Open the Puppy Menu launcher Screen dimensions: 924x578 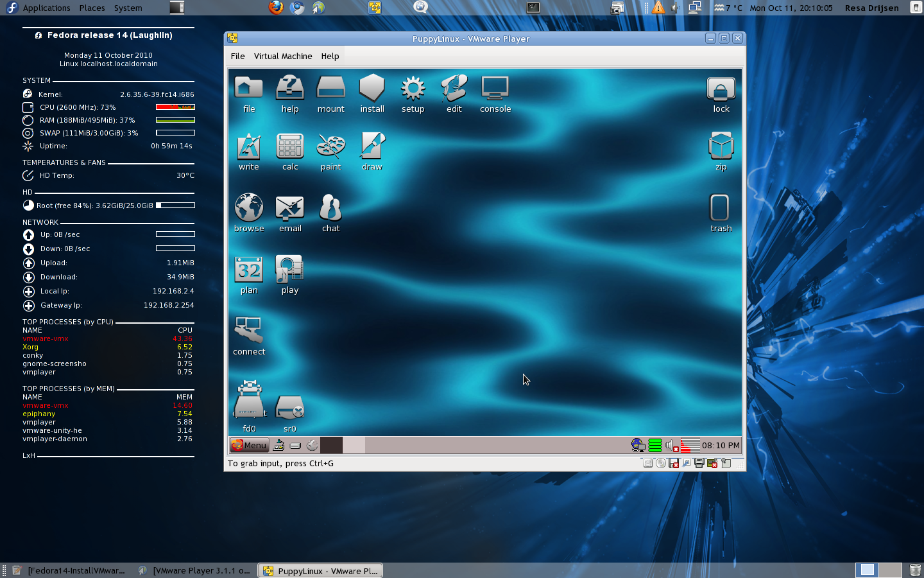click(x=249, y=444)
